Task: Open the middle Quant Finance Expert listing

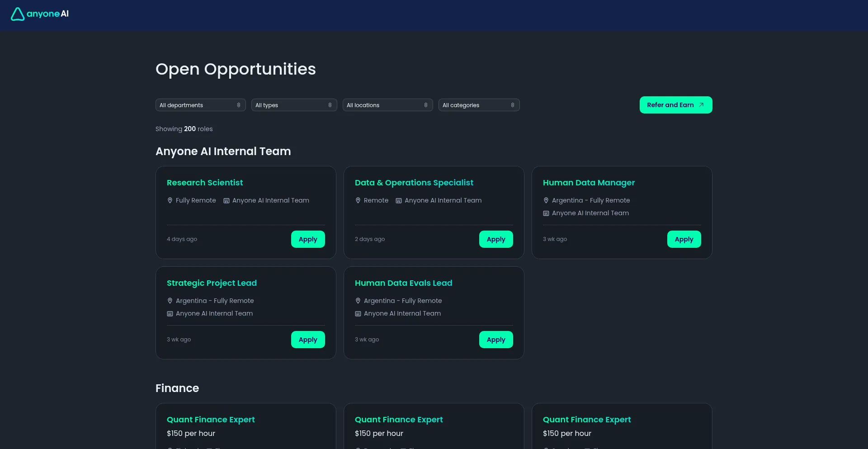Action: tap(399, 420)
